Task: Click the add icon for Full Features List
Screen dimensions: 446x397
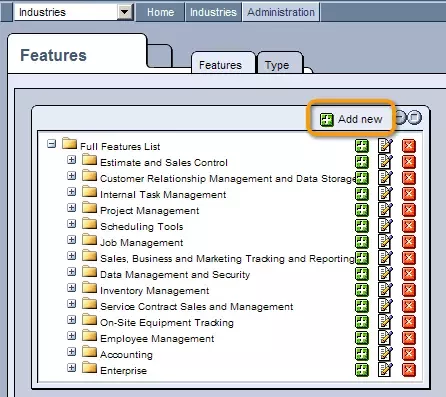Action: point(362,146)
